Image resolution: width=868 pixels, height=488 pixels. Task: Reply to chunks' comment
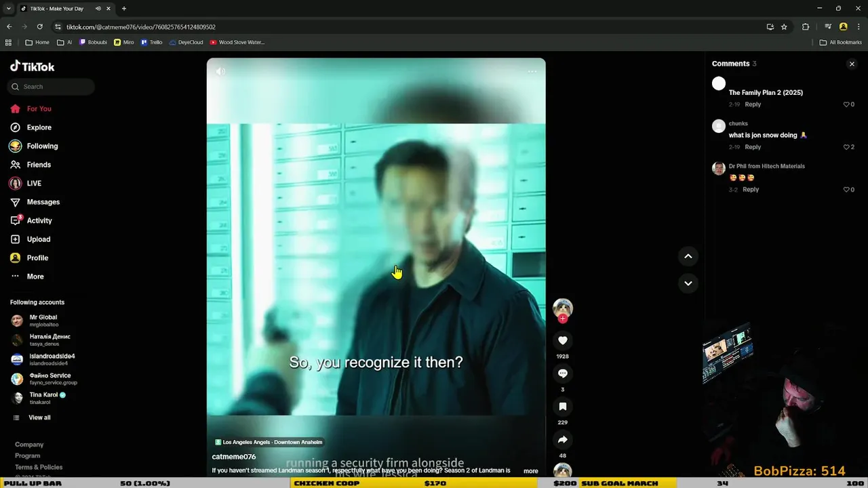753,147
